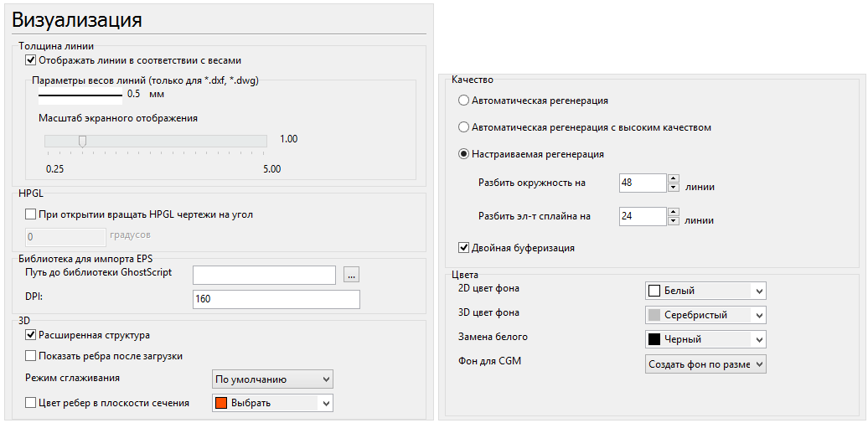This screenshot has height=423, width=868.
Task: Open 'Замена белого' color dropdown
Action: 705,339
